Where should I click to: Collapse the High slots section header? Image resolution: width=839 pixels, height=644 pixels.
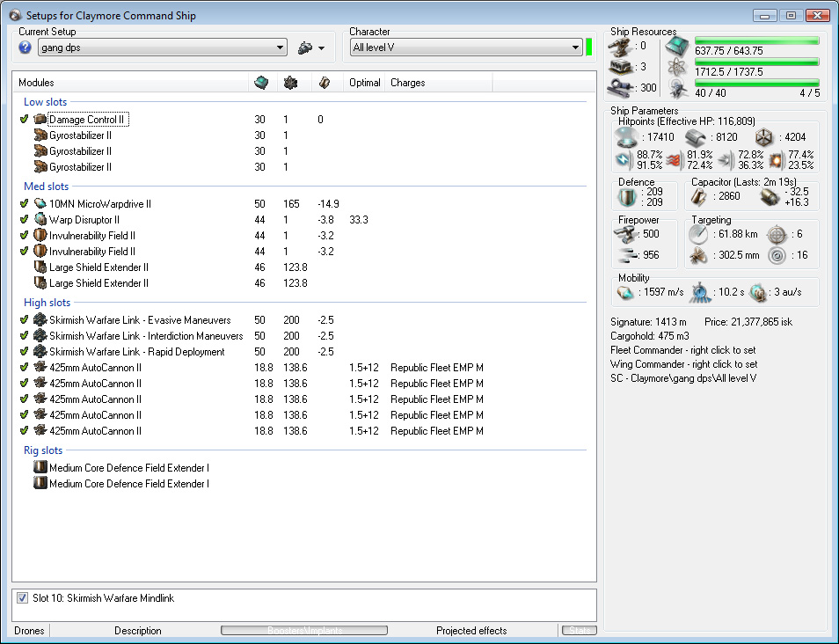pos(47,303)
